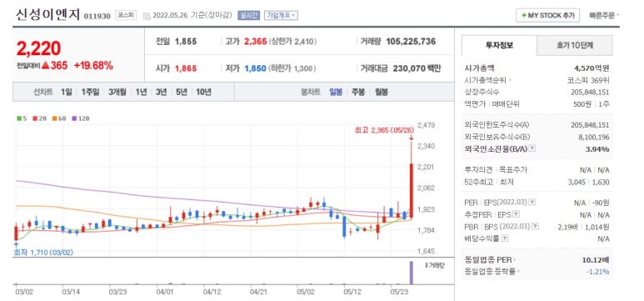Click the 최고 2,365 (05/26) chart marker
Viewport: 644px width, 301px height.
click(x=383, y=130)
